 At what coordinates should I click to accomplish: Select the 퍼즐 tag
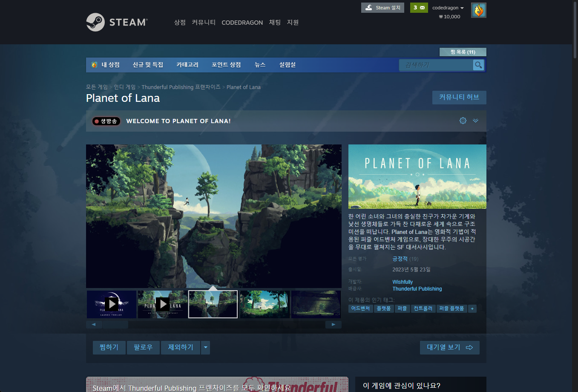pyautogui.click(x=403, y=308)
